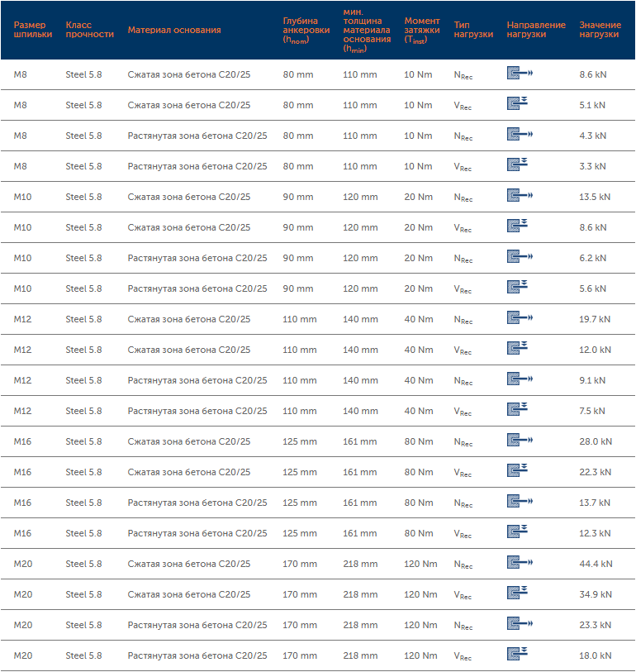
Task: Select the load direction icon beside 23.3 kN
Action: pyautogui.click(x=519, y=625)
